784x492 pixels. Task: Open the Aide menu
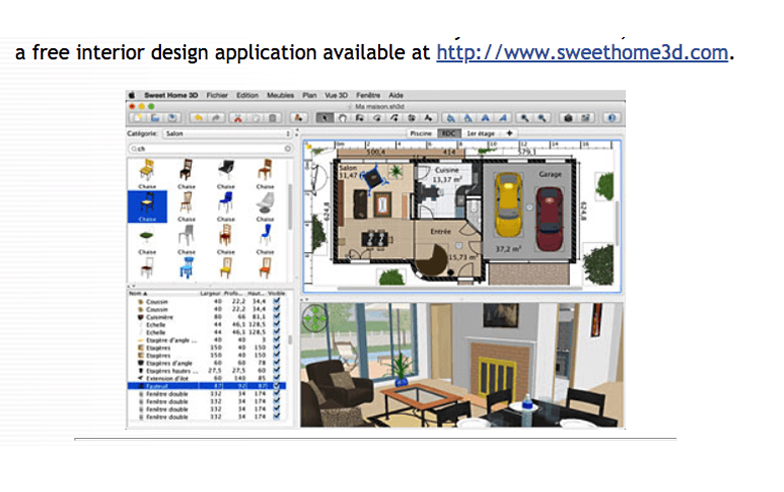tap(396, 95)
